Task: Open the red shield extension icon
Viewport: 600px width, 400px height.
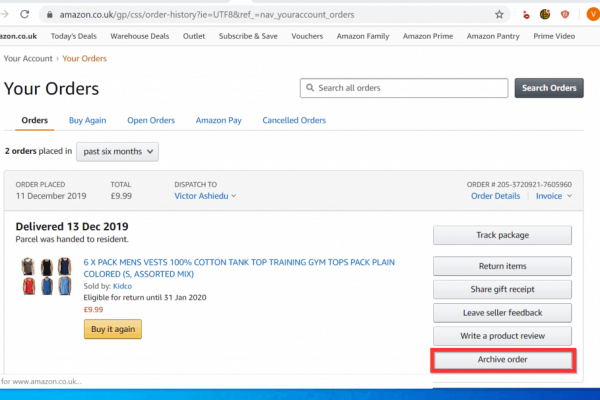Action: (x=565, y=15)
